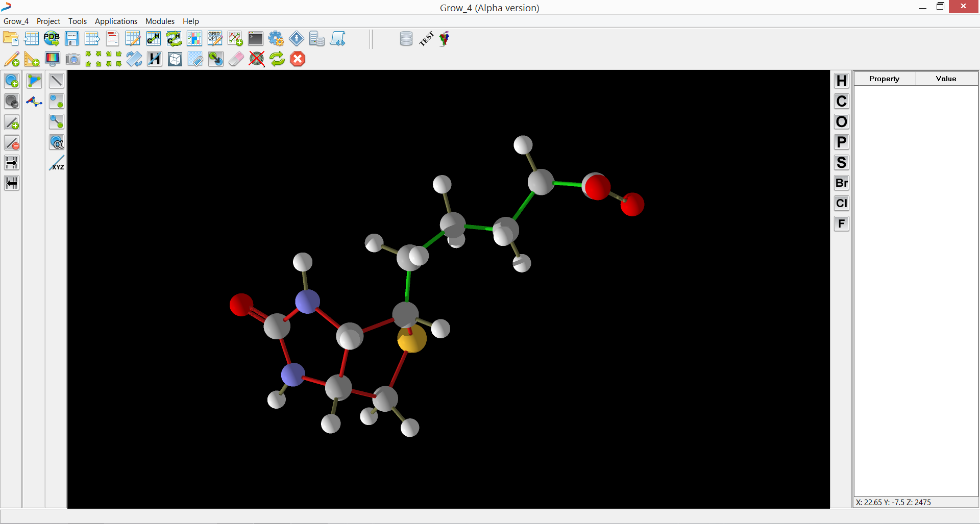Click the XYZ axis icon
The width and height of the screenshot is (980, 524).
tap(57, 163)
